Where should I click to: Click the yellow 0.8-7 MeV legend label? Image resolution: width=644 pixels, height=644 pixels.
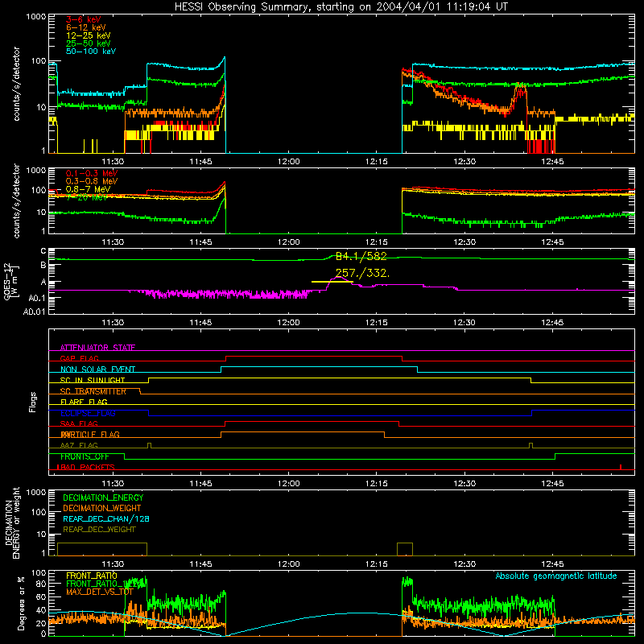point(89,189)
